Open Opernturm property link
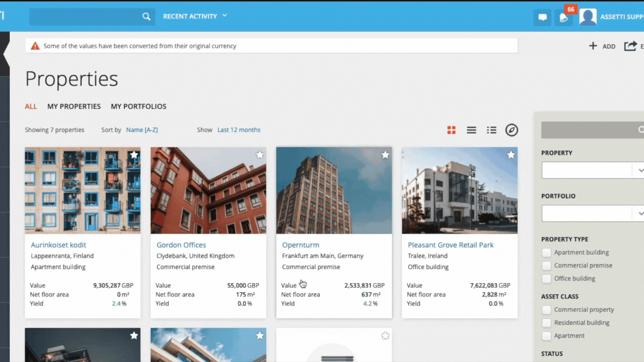 tap(301, 245)
